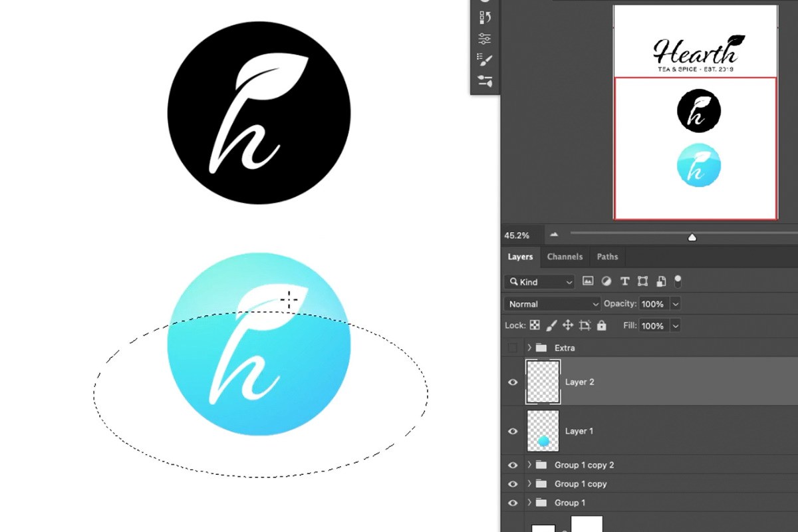Switch to the Channels tab
This screenshot has height=532, width=798.
pyautogui.click(x=565, y=257)
